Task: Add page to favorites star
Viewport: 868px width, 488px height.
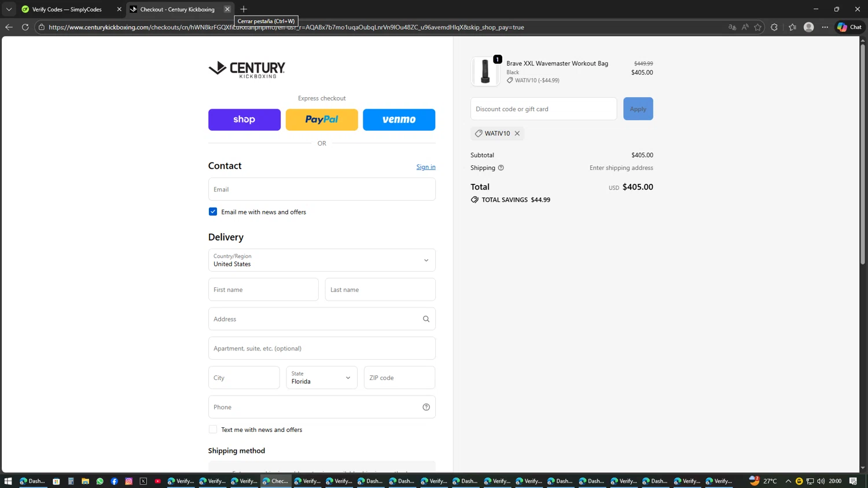Action: coord(758,27)
